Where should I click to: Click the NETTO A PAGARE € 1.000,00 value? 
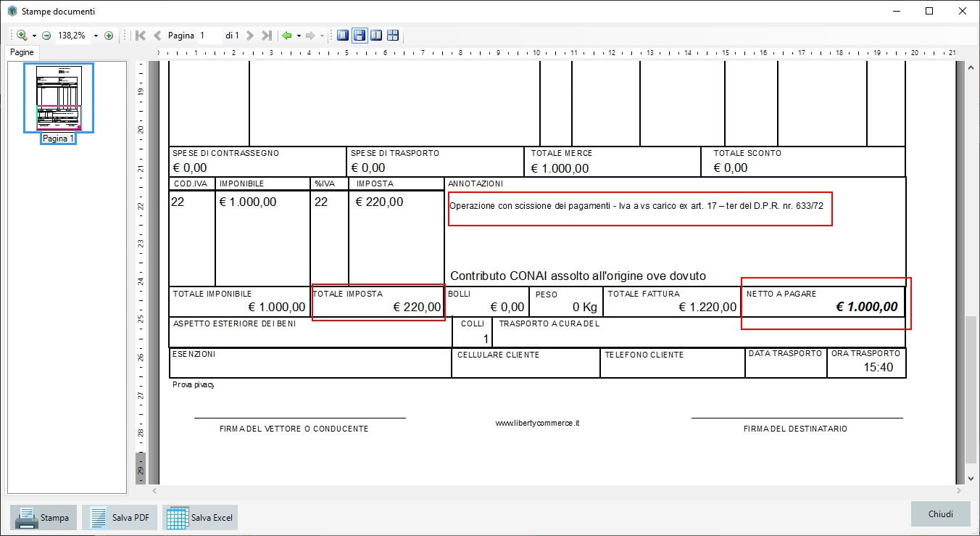pos(867,307)
